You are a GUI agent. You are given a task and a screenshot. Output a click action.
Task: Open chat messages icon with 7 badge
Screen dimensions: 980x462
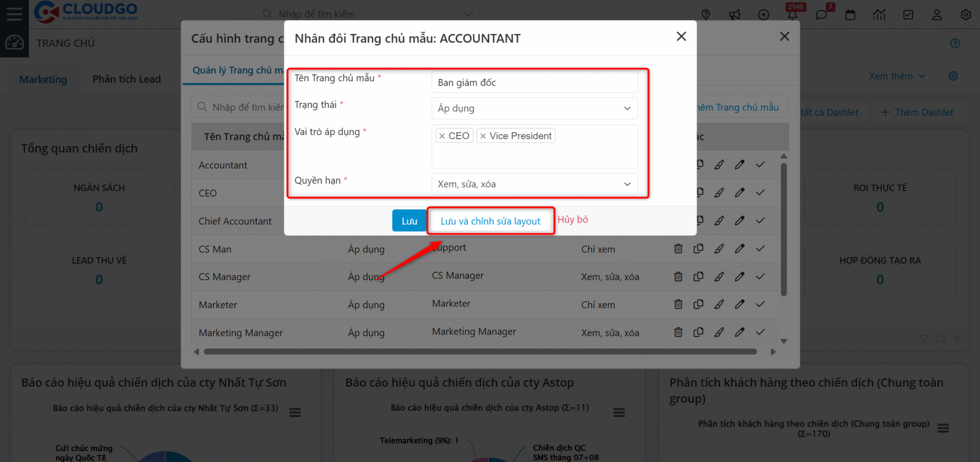tap(822, 14)
